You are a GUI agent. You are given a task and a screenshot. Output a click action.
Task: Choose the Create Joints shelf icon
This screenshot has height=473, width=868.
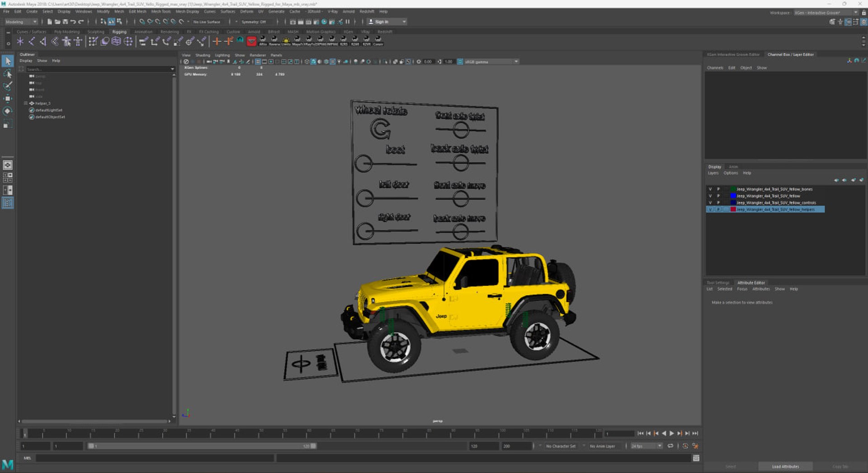pyautogui.click(x=32, y=42)
